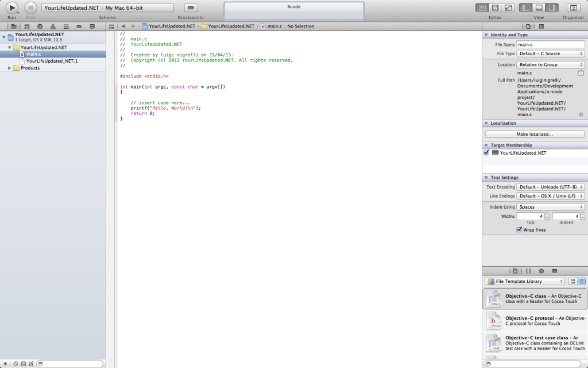The width and height of the screenshot is (588, 368).
Task: Click the File Name text field
Action: [x=550, y=44]
